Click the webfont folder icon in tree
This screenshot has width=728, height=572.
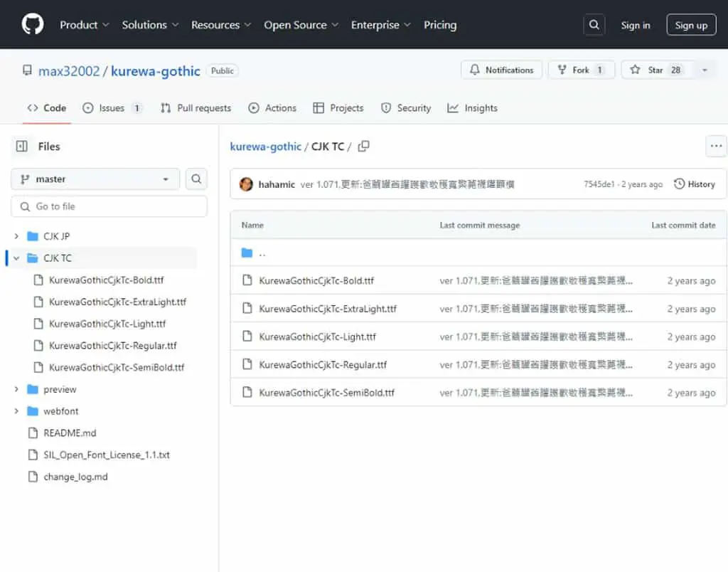[x=33, y=411]
